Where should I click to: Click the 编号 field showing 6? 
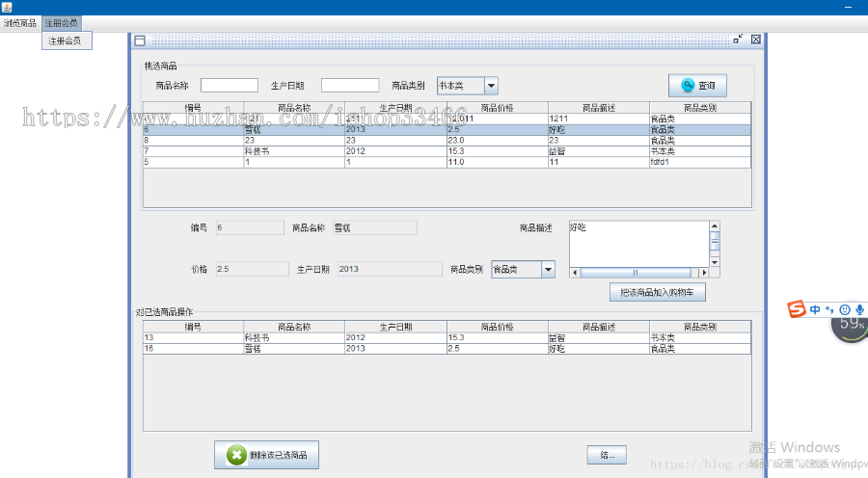point(250,227)
